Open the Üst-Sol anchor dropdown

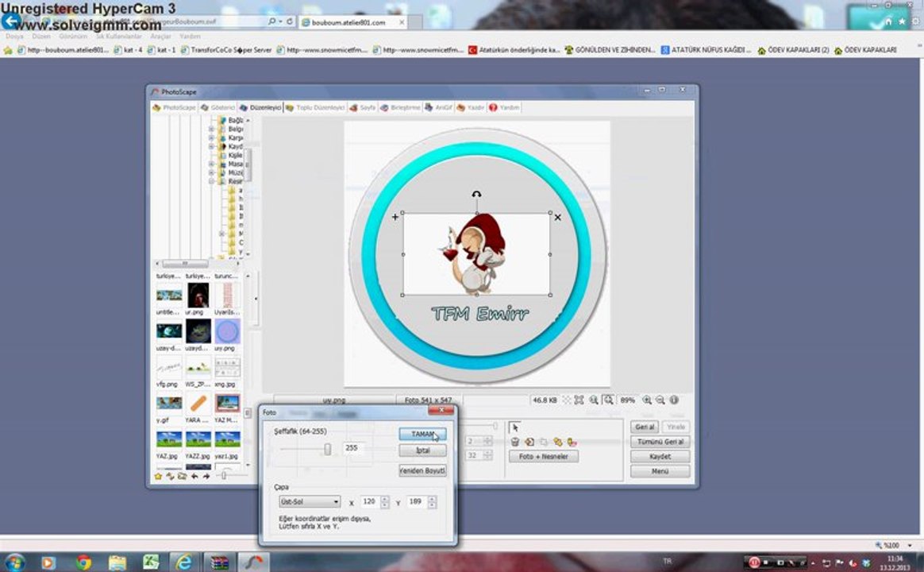(x=310, y=502)
